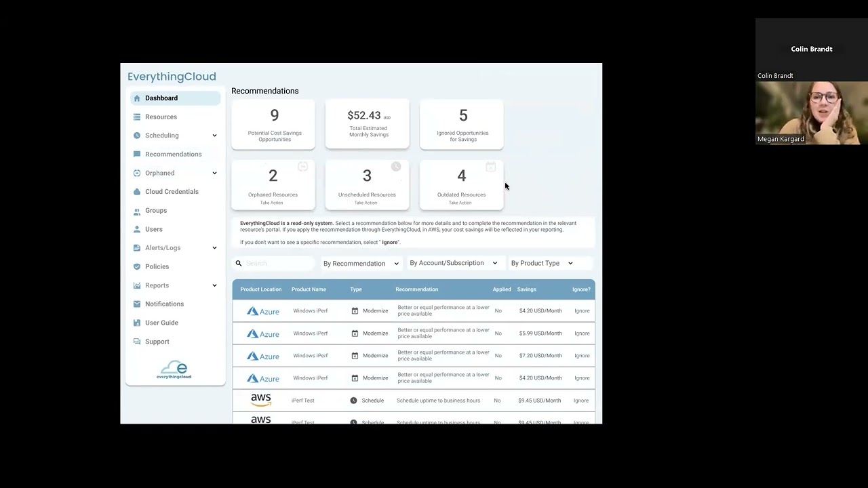868x488 pixels.
Task: Click Schedule clock icon in iPerf Test row
Action: click(353, 401)
